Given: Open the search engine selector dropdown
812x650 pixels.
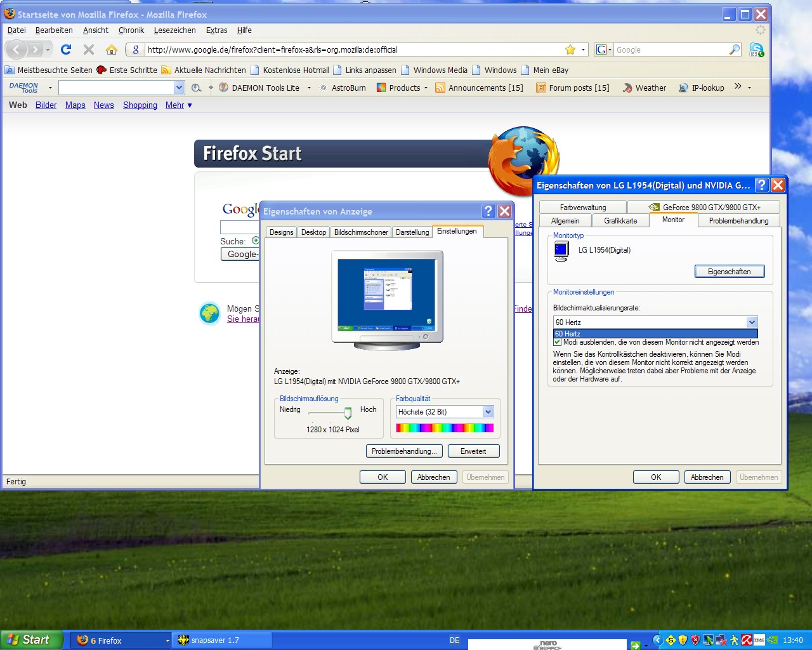Looking at the screenshot, I should click(x=604, y=50).
